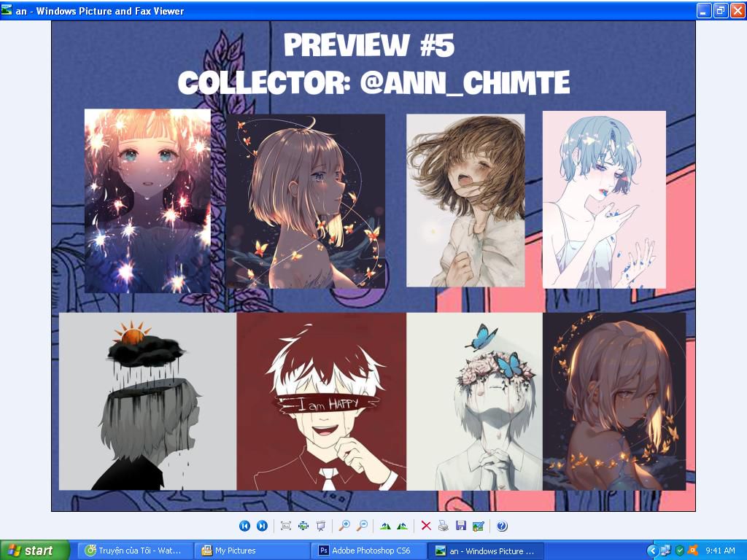Click the displayed Preview #5 image

click(373, 266)
